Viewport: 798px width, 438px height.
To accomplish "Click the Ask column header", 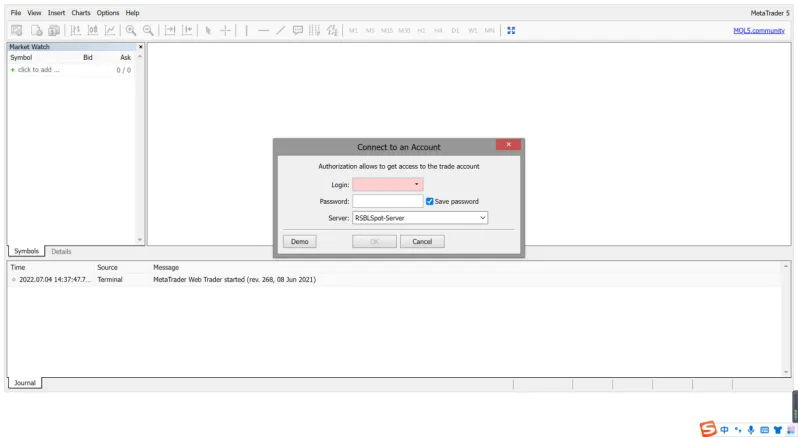I will click(x=126, y=57).
